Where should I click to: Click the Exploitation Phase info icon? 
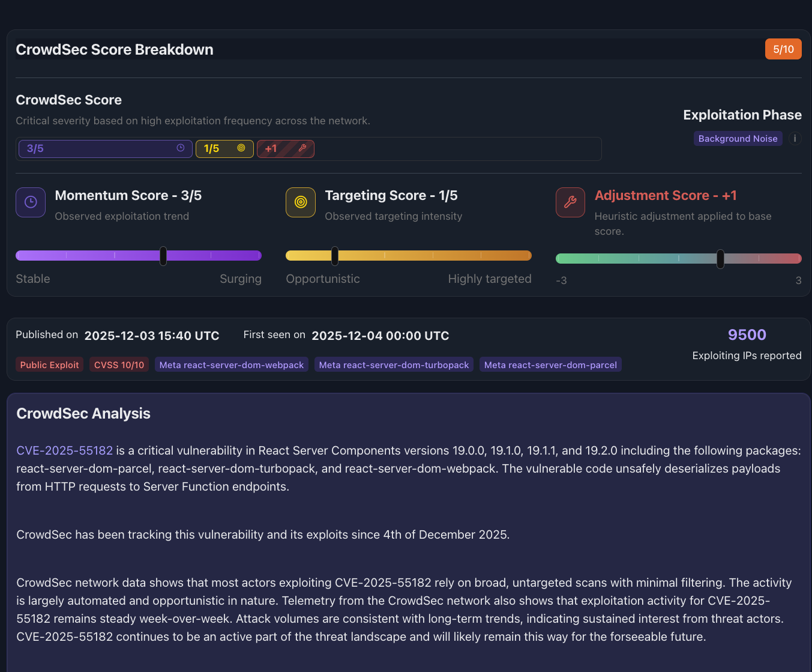click(x=795, y=139)
